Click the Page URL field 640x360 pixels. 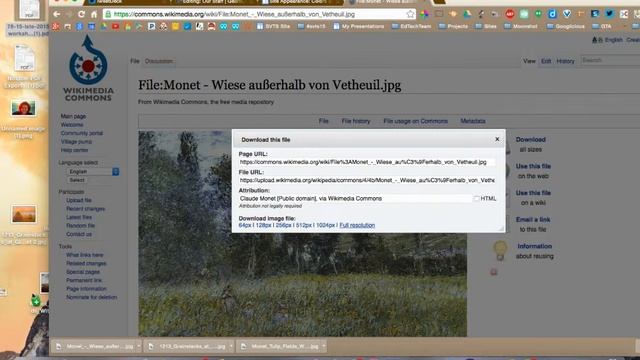coord(367,162)
